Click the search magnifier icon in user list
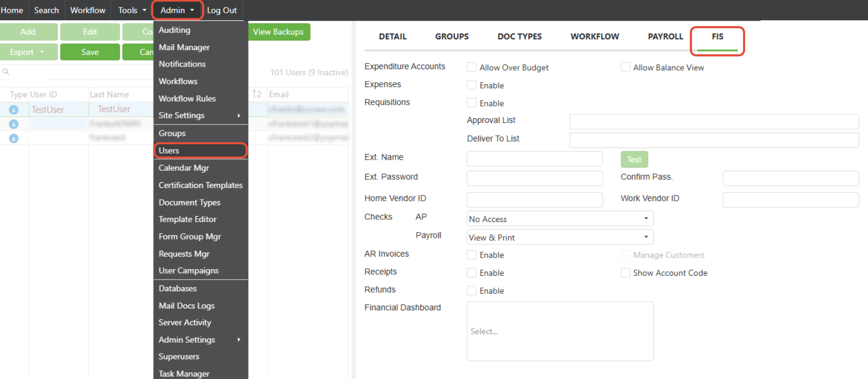Image resolution: width=868 pixels, height=379 pixels. click(6, 72)
